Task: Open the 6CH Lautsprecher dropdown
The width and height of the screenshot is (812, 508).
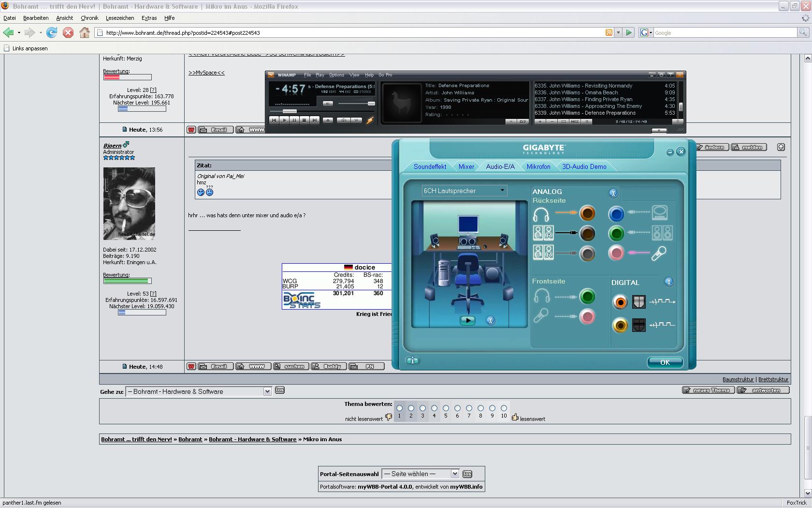Action: point(502,191)
